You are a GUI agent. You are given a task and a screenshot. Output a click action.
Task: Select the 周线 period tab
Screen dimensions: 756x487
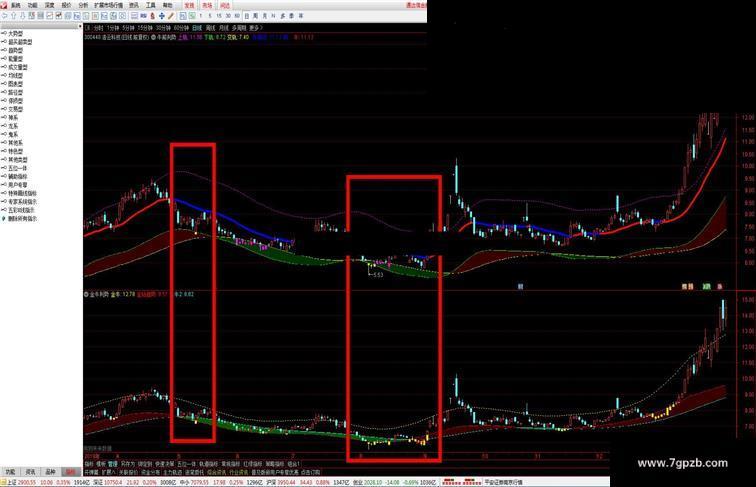(x=211, y=27)
